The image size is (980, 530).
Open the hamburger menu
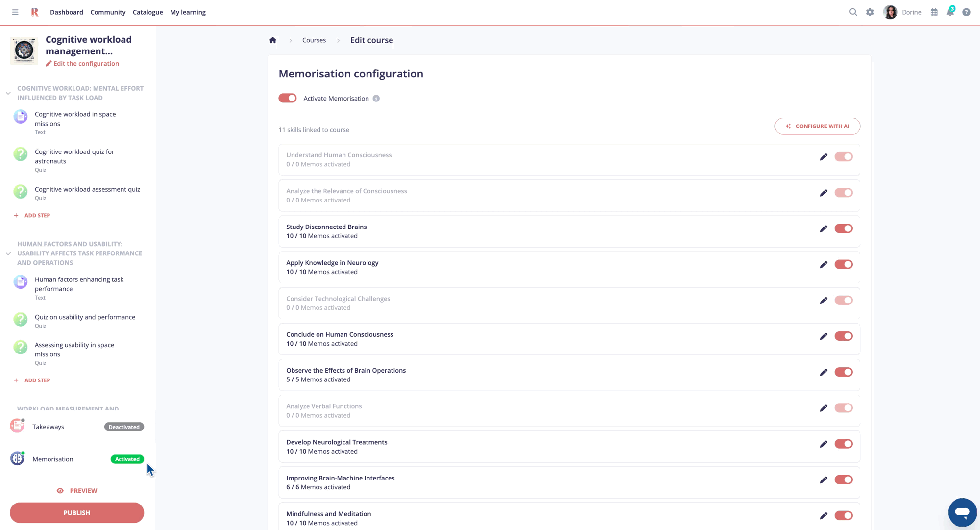coord(15,12)
